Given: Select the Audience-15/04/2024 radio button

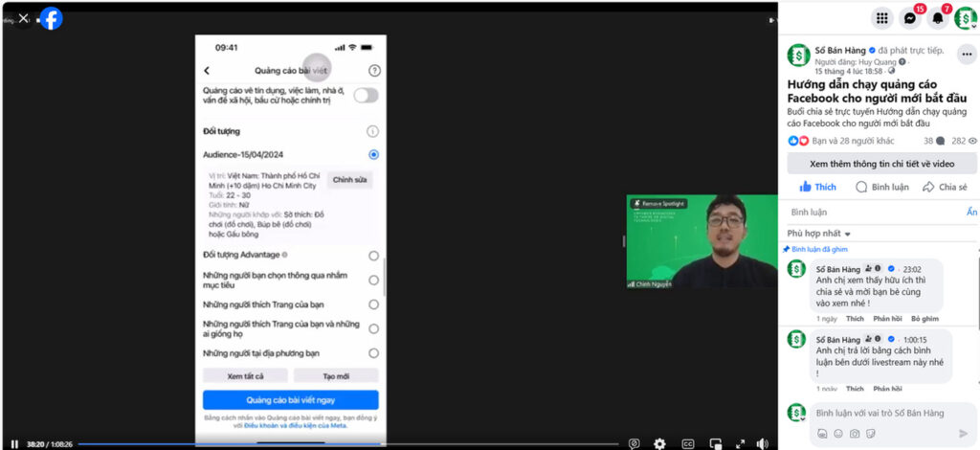Looking at the screenshot, I should tap(374, 154).
